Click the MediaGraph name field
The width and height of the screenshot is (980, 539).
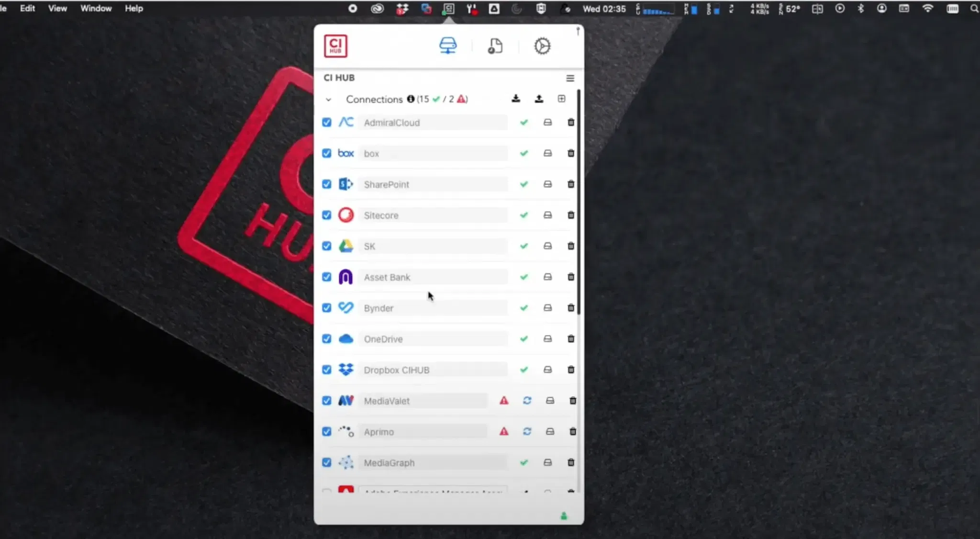tap(433, 463)
